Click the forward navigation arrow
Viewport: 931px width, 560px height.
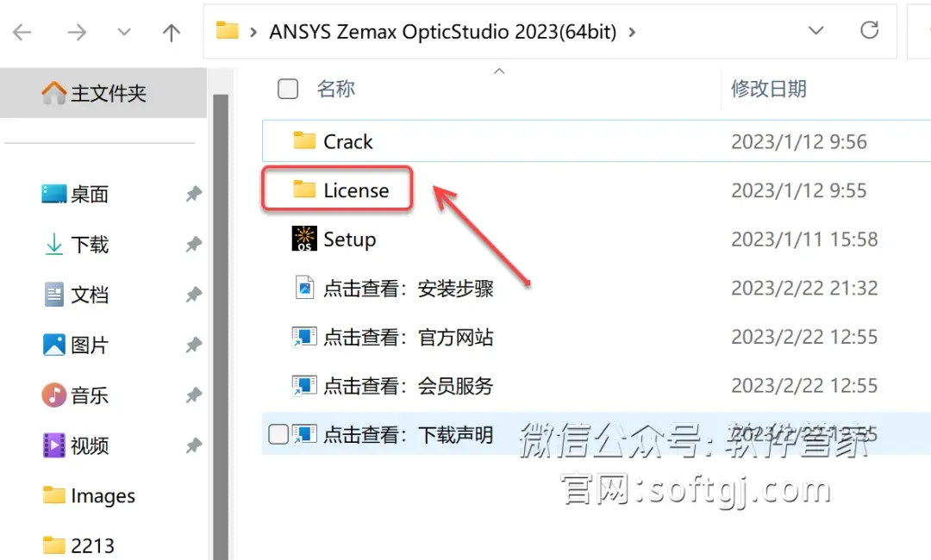77,32
